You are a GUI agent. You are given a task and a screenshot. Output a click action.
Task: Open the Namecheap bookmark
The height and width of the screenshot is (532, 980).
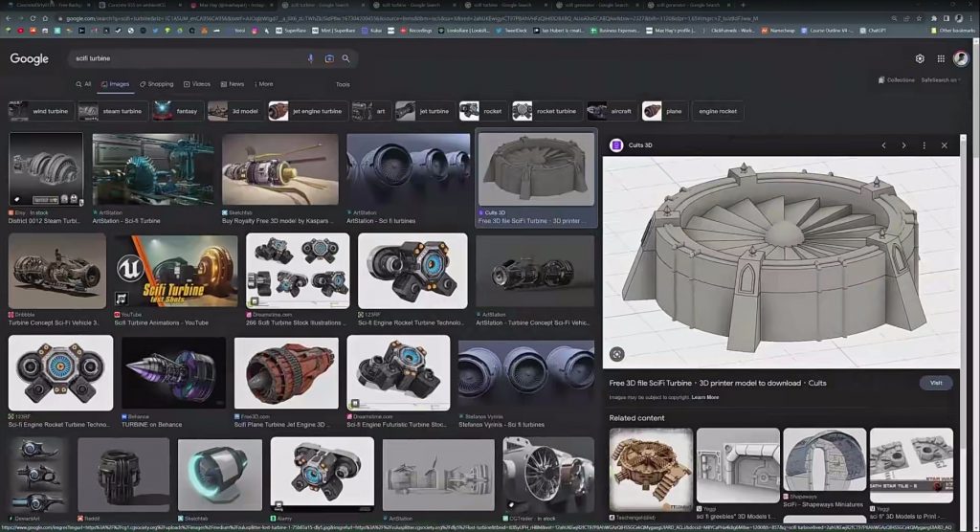pyautogui.click(x=778, y=30)
